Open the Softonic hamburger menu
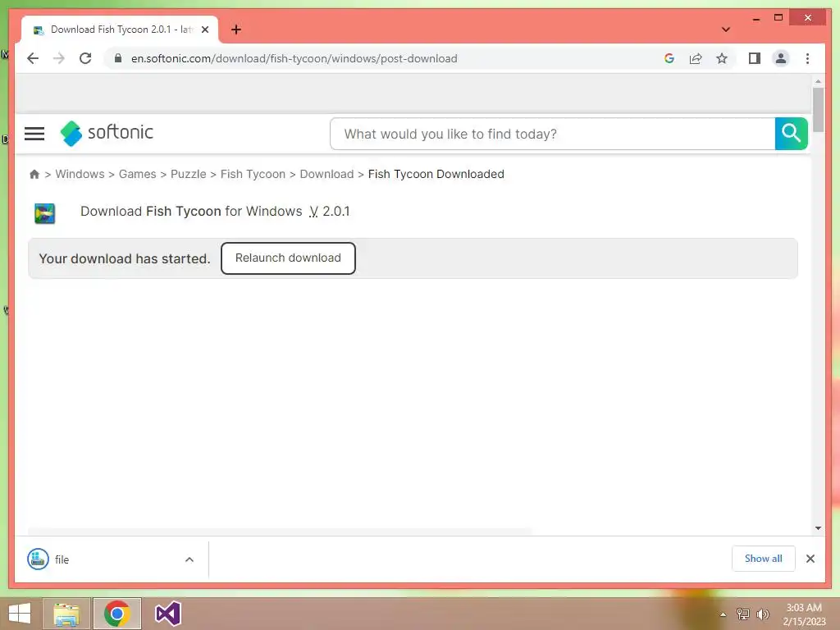 pyautogui.click(x=34, y=134)
